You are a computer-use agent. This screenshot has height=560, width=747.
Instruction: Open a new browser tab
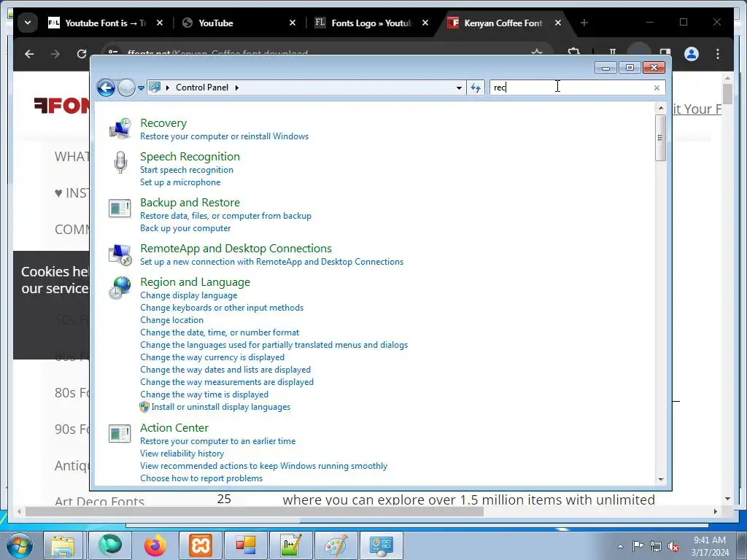(x=584, y=23)
